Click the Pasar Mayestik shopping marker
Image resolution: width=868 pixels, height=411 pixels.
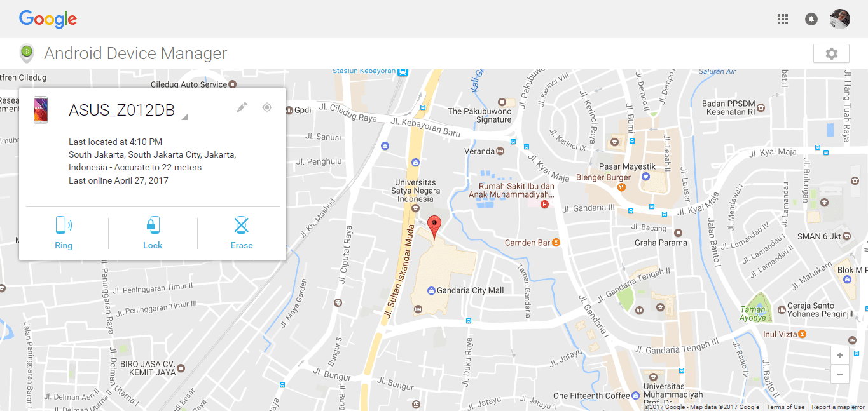(x=645, y=177)
